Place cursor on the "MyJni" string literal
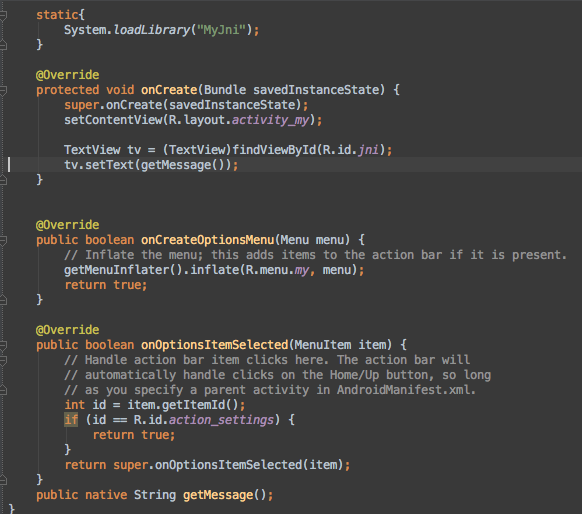The image size is (582, 514). pyautogui.click(x=221, y=30)
